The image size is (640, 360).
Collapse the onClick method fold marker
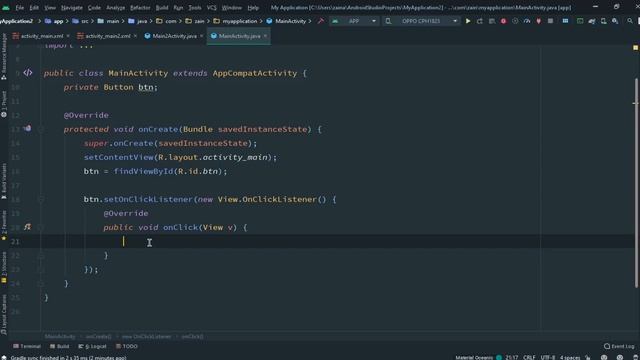click(40, 228)
